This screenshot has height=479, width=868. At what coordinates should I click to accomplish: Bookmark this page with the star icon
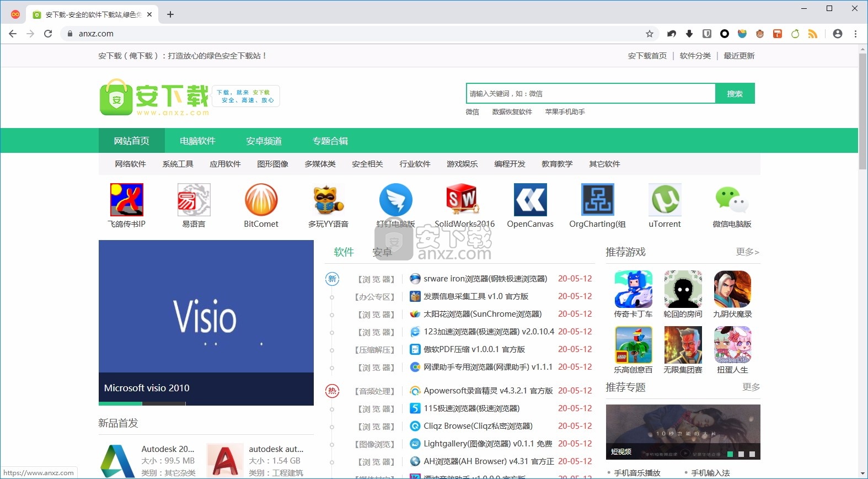(650, 34)
